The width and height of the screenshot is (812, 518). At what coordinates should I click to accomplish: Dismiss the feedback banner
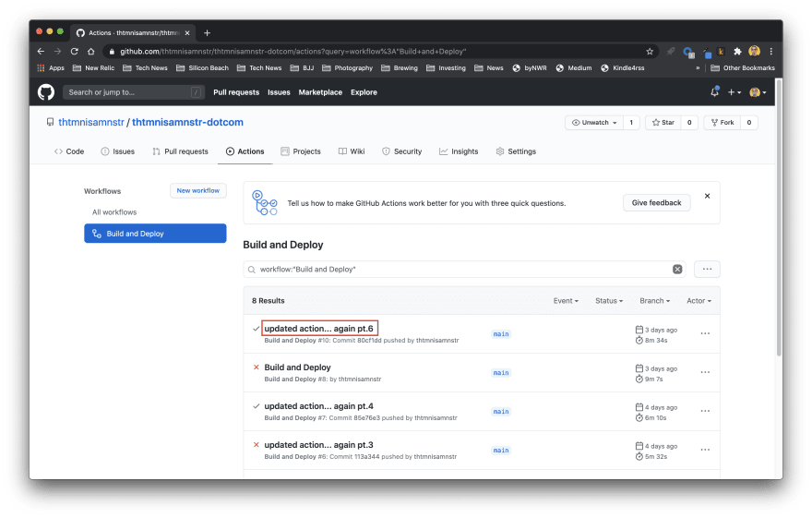coord(708,196)
